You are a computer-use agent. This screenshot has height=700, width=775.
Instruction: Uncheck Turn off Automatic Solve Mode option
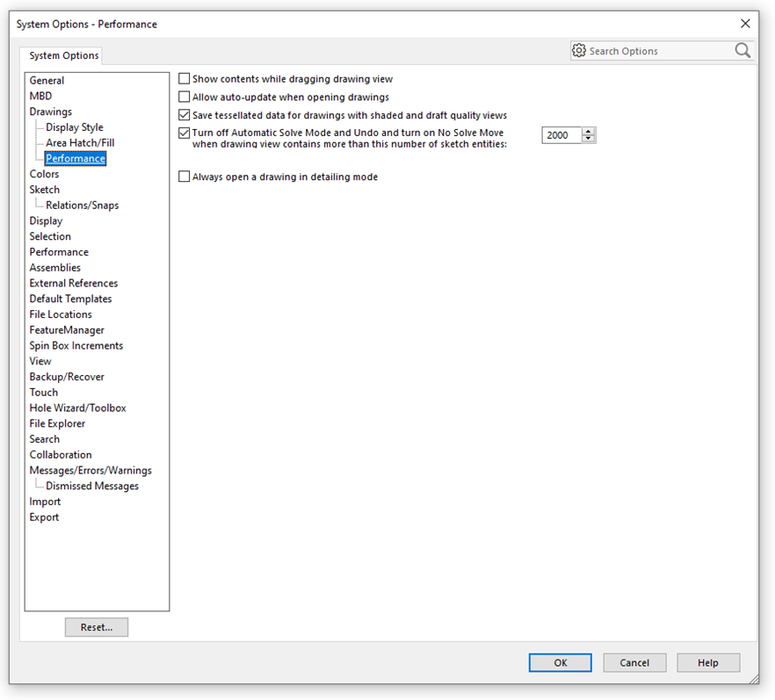pyautogui.click(x=184, y=132)
